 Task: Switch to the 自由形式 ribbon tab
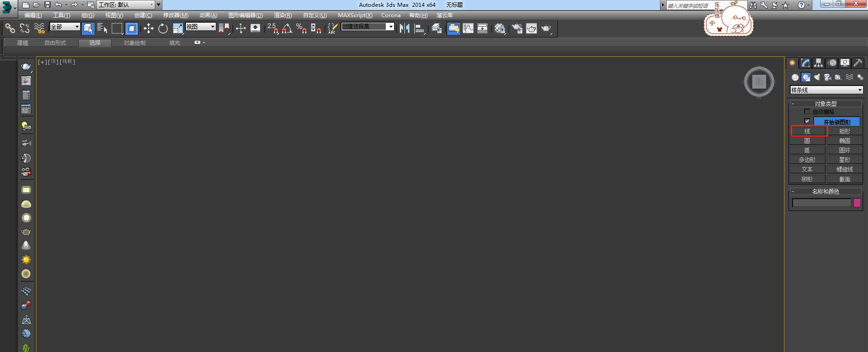tap(55, 43)
